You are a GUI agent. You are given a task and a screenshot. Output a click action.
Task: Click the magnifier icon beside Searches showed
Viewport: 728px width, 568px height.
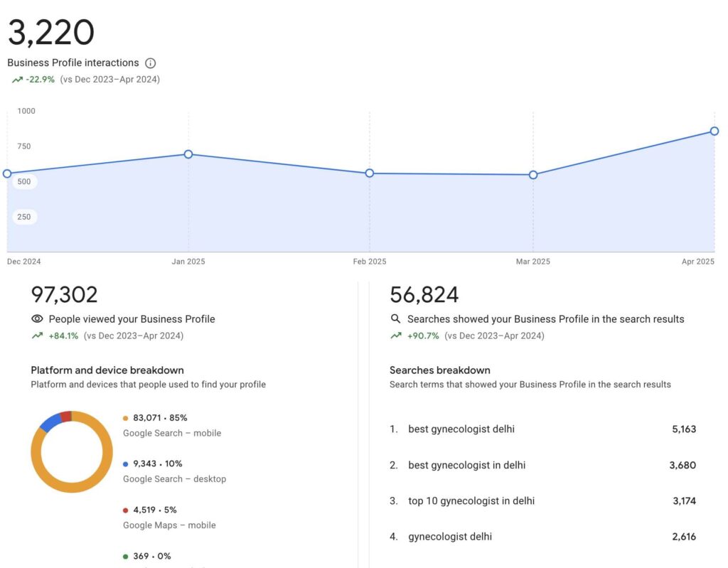point(395,318)
